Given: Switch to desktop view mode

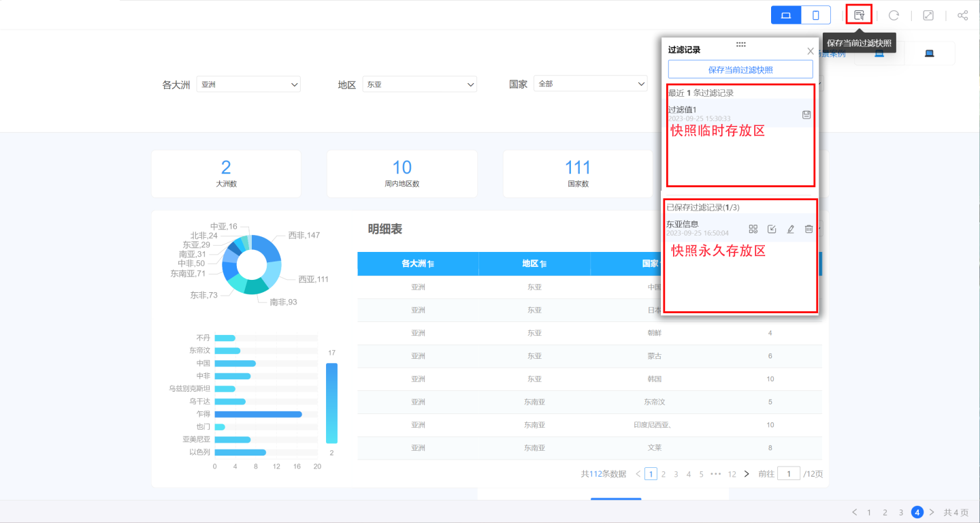Looking at the screenshot, I should [x=786, y=15].
